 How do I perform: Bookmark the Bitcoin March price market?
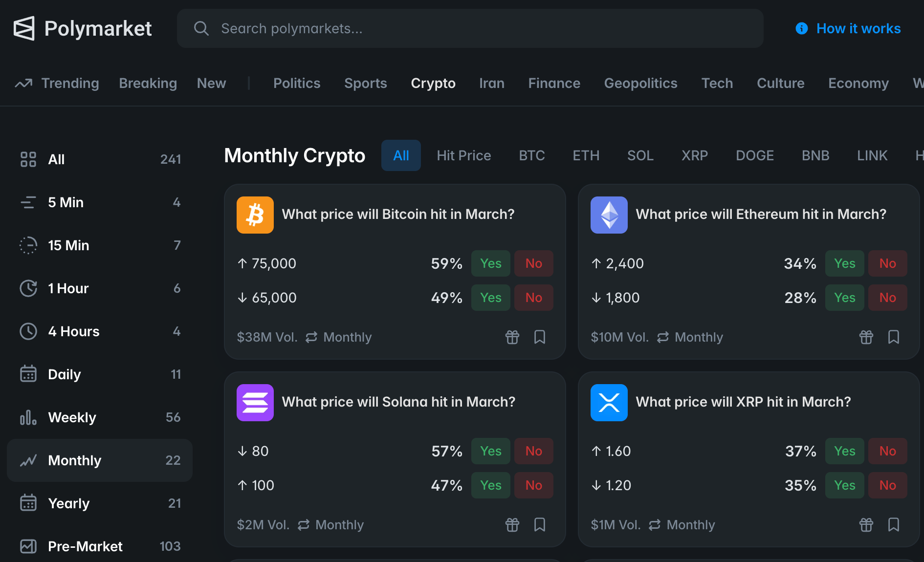coord(539,337)
